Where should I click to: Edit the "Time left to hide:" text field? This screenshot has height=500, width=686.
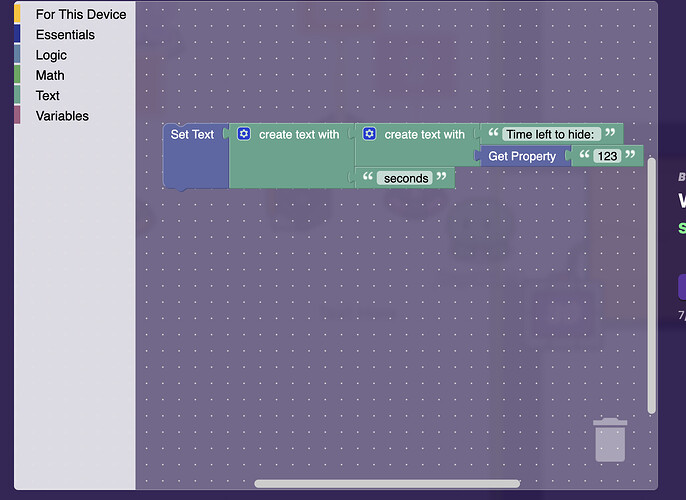click(550, 134)
